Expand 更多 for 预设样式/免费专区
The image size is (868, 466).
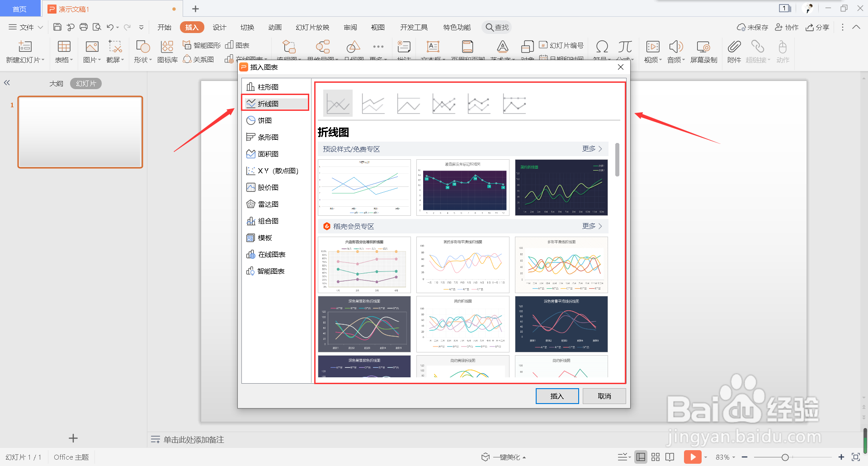[592, 149]
